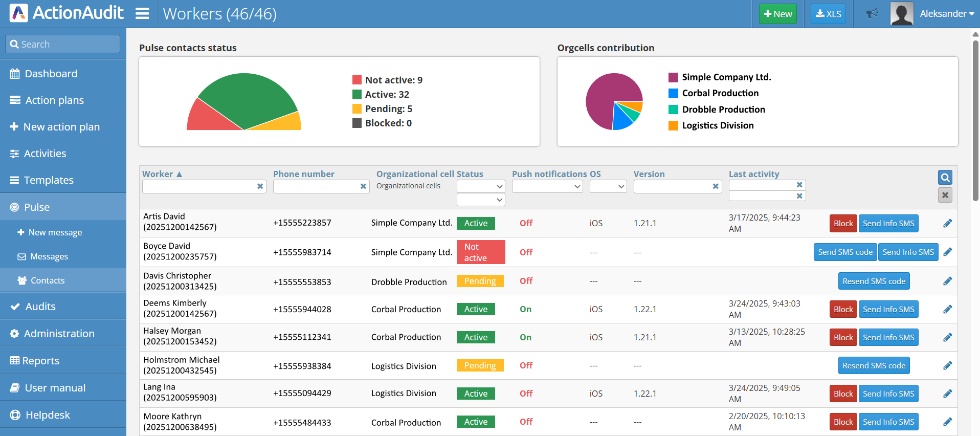Toggle Corbal Production legend entry

click(x=720, y=93)
